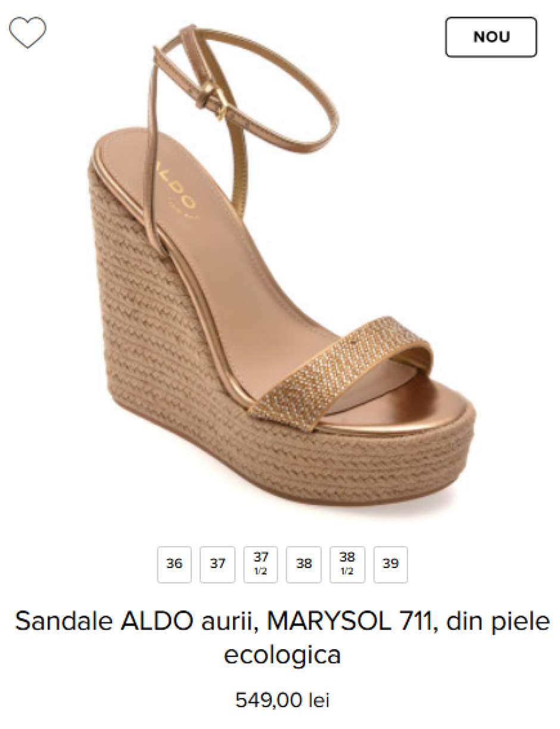This screenshot has height=729, width=560.
Task: Open the Sandale ALDO aurii MARYSOL 711 title link
Action: pyautogui.click(x=282, y=638)
